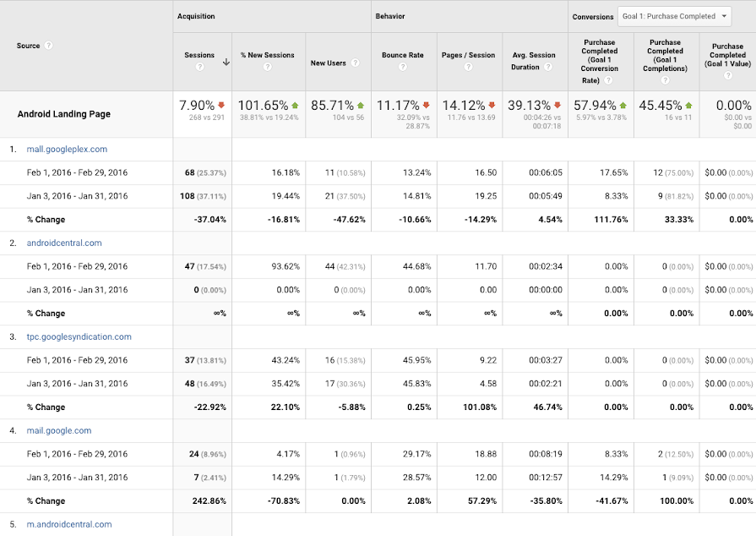Sort by Goal 1 Conversion Rate header
The width and height of the screenshot is (756, 536).
pyautogui.click(x=599, y=61)
